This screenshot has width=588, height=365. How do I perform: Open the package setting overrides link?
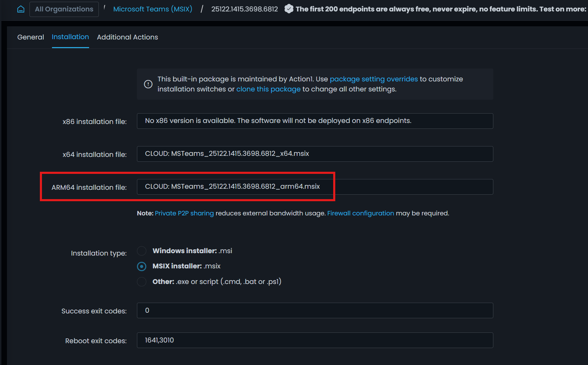pos(374,79)
